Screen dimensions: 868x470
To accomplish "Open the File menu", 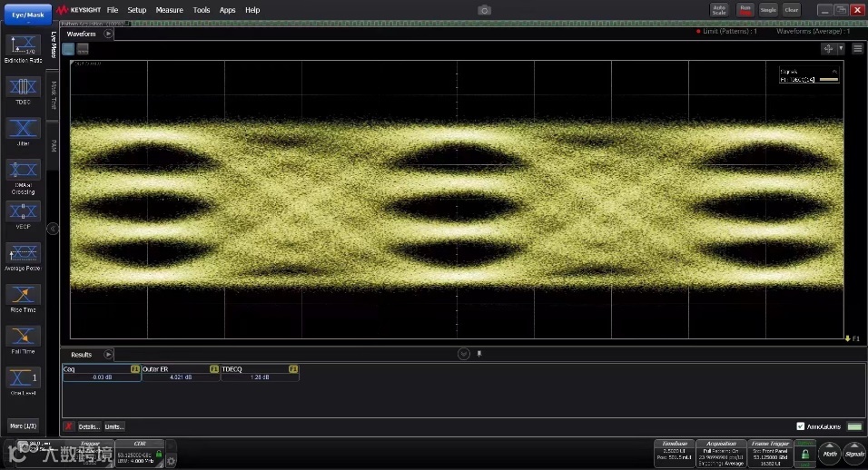I will point(113,10).
